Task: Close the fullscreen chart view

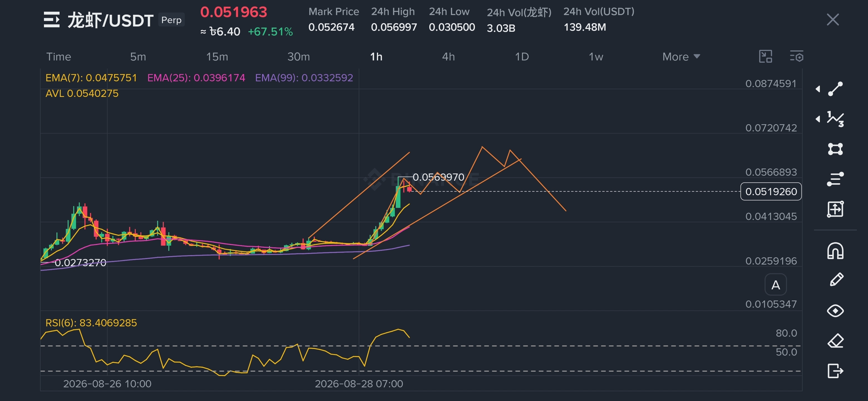Action: point(833,19)
